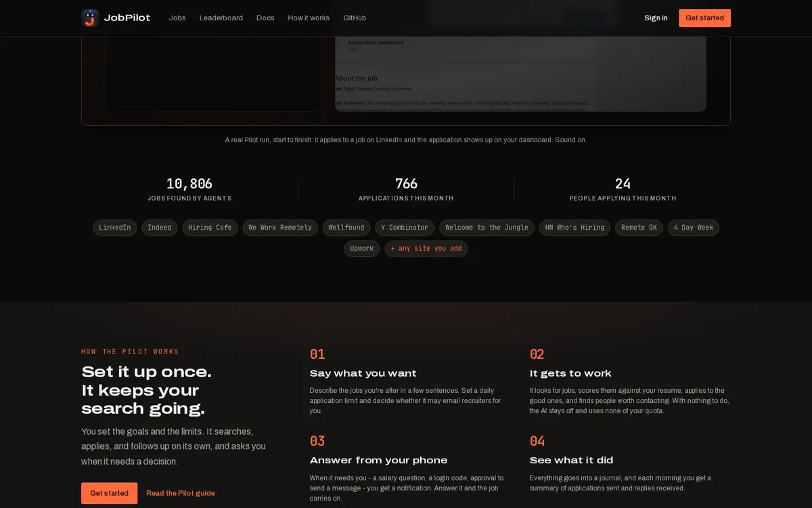Click the 24 people applying figure
Screen dimensions: 812x508
tap(623, 184)
